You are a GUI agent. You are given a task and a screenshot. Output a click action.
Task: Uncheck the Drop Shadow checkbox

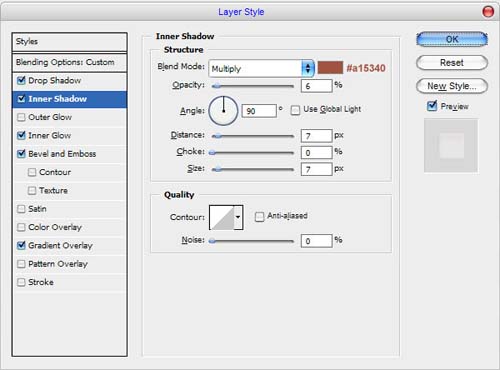21,80
